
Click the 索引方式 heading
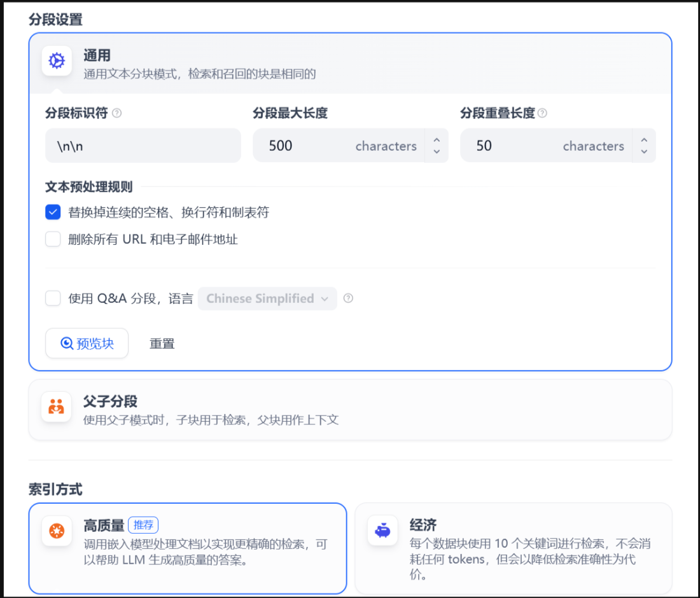(55, 490)
